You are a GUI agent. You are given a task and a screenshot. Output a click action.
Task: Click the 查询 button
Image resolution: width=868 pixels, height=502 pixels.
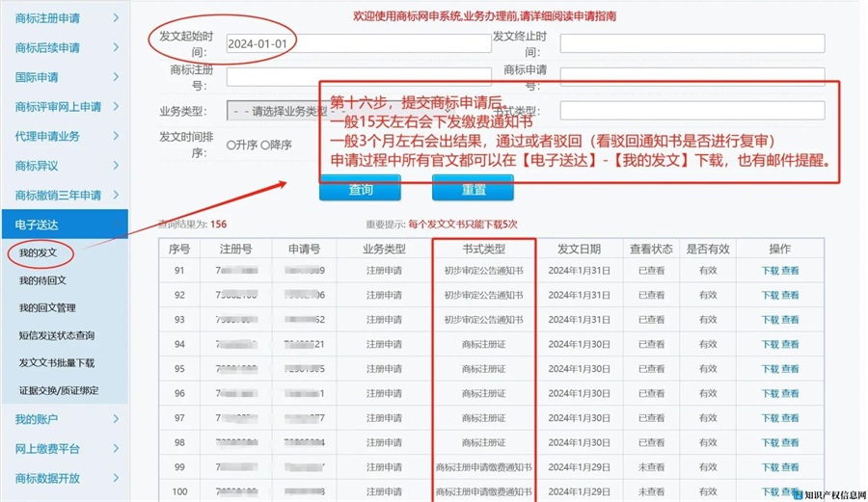point(360,190)
